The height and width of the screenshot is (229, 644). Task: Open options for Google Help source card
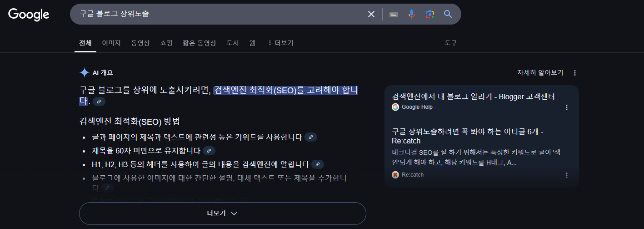click(x=567, y=107)
